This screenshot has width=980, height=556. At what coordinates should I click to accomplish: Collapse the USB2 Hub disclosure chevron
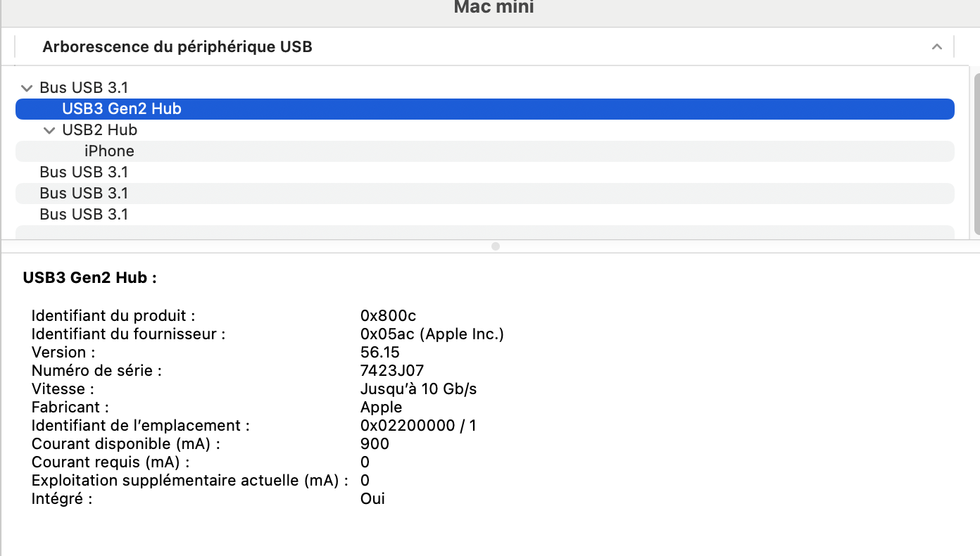point(49,130)
